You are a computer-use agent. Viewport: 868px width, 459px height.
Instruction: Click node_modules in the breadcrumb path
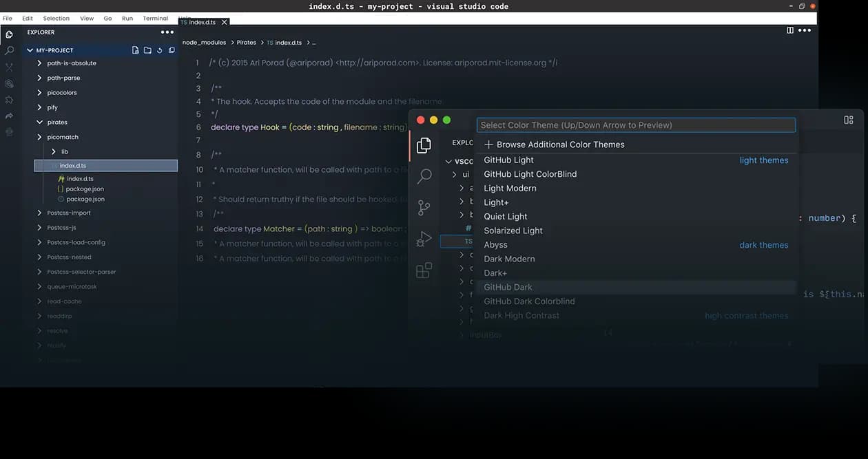[204, 43]
